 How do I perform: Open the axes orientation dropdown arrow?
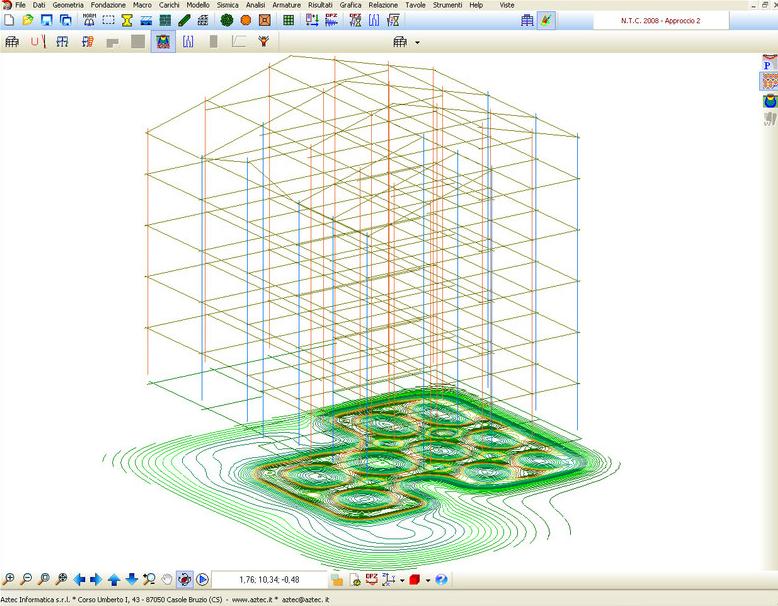[402, 580]
